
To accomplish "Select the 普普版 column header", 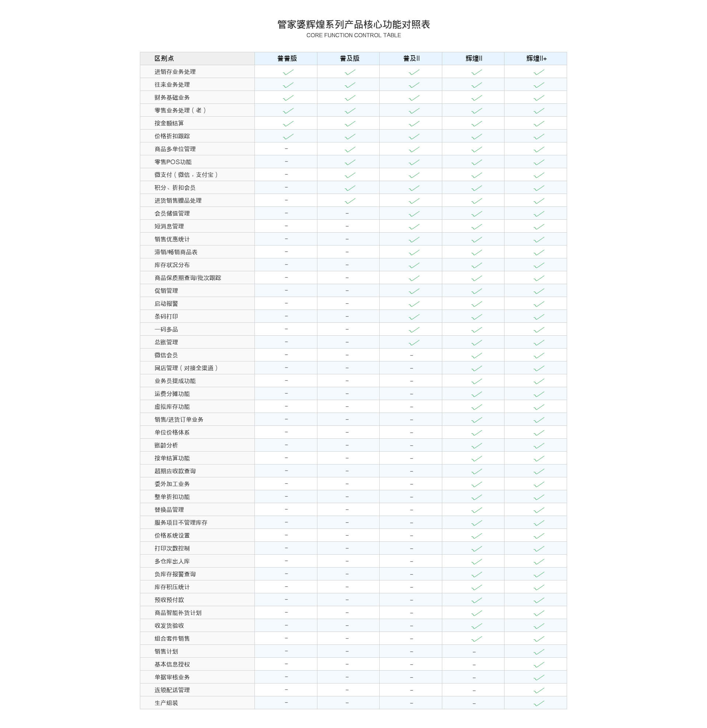I will [287, 58].
